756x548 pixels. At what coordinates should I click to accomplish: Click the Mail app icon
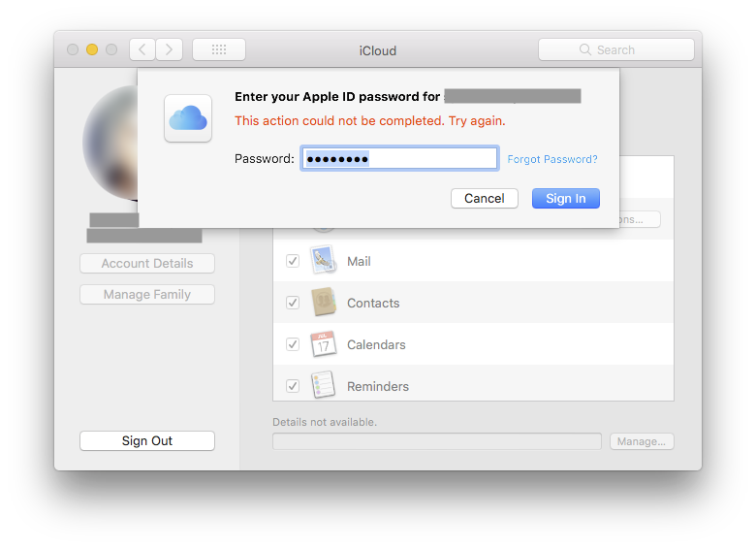tap(324, 260)
